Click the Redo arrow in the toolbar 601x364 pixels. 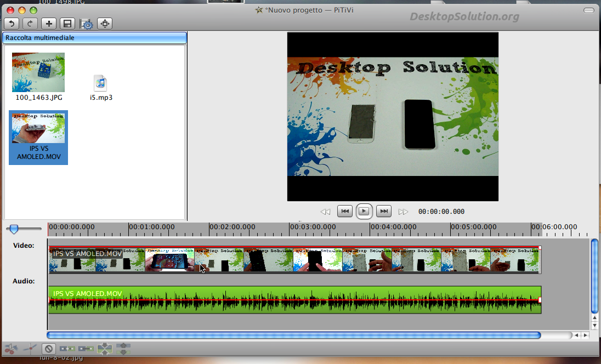click(x=31, y=24)
